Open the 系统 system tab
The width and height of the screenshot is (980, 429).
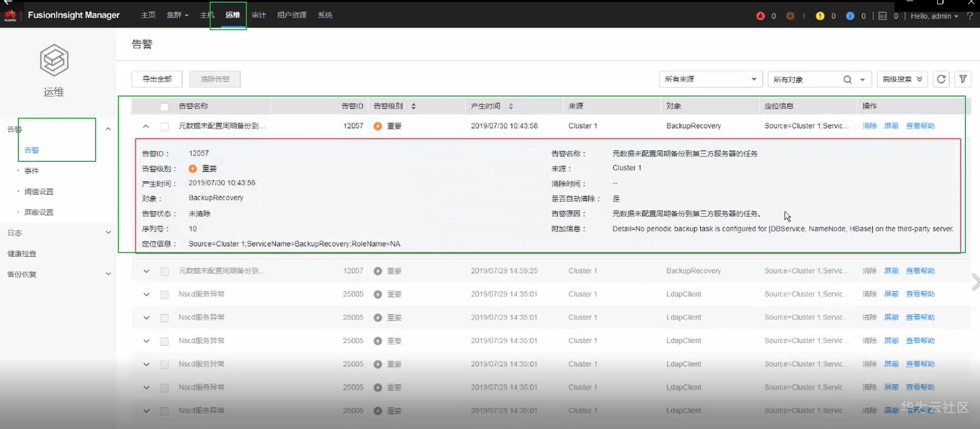[x=325, y=15]
